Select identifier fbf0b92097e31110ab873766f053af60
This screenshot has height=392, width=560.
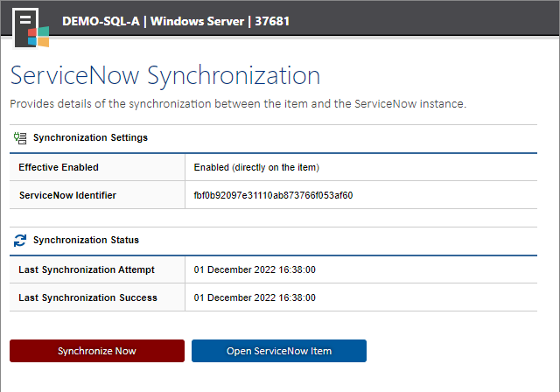click(273, 195)
